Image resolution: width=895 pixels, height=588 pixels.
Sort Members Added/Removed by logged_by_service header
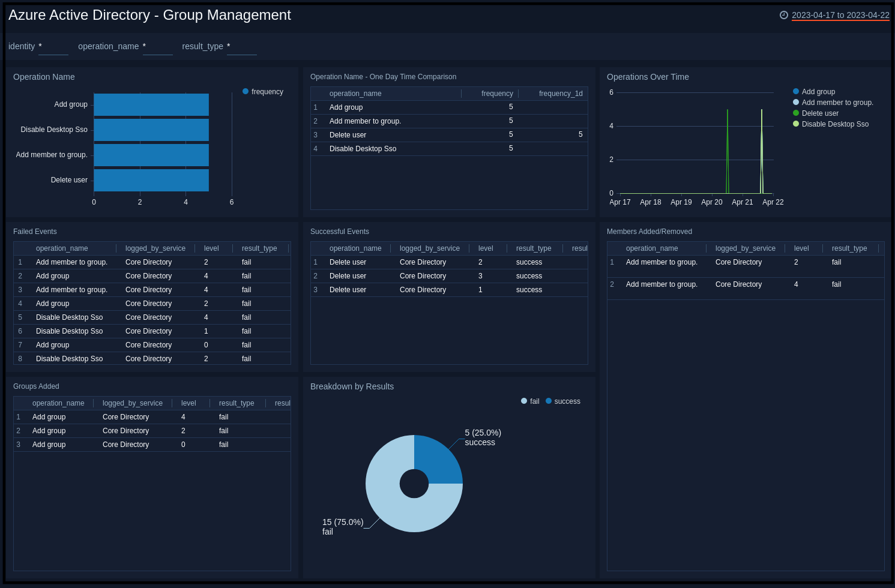pyautogui.click(x=746, y=248)
